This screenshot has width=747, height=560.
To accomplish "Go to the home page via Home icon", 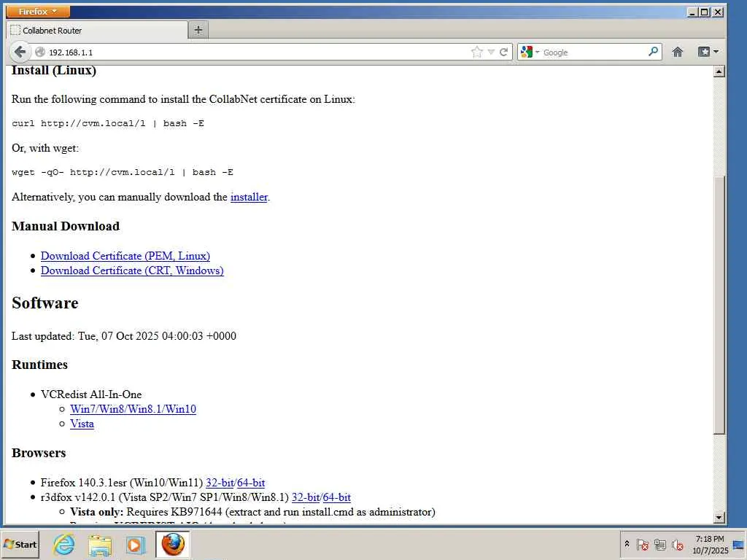I will coord(677,52).
